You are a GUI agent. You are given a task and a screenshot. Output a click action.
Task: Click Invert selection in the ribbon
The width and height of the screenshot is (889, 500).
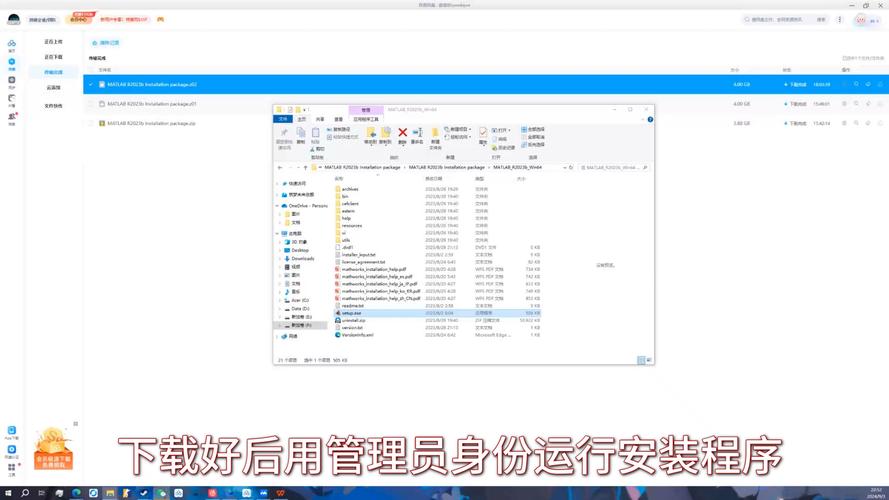533,145
